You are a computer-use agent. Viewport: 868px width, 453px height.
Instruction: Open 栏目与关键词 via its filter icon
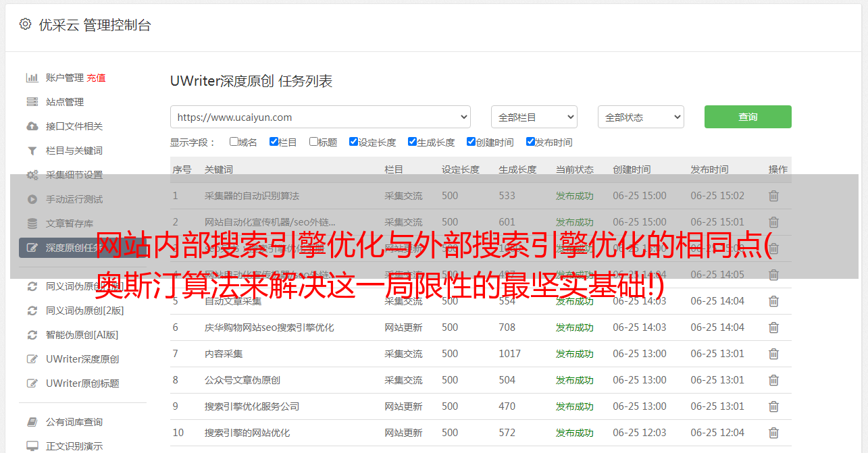tap(32, 151)
